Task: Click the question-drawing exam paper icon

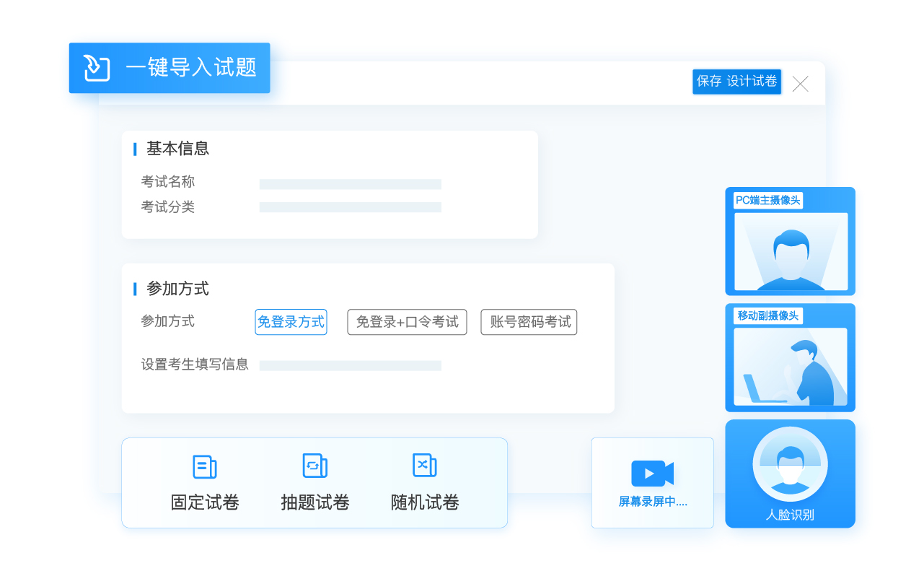Action: 314,466
